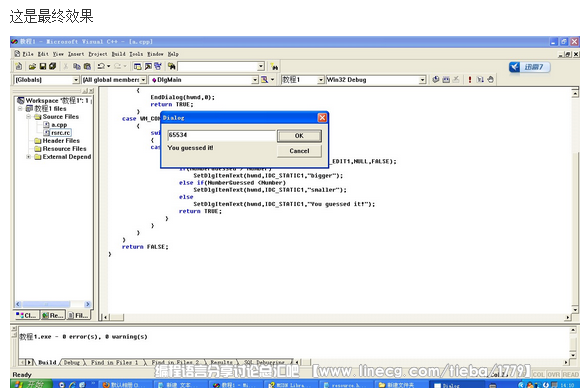Viewport: 581px width, 388px height.
Task: Click the WizardBar actions wand icon
Action: (x=264, y=80)
